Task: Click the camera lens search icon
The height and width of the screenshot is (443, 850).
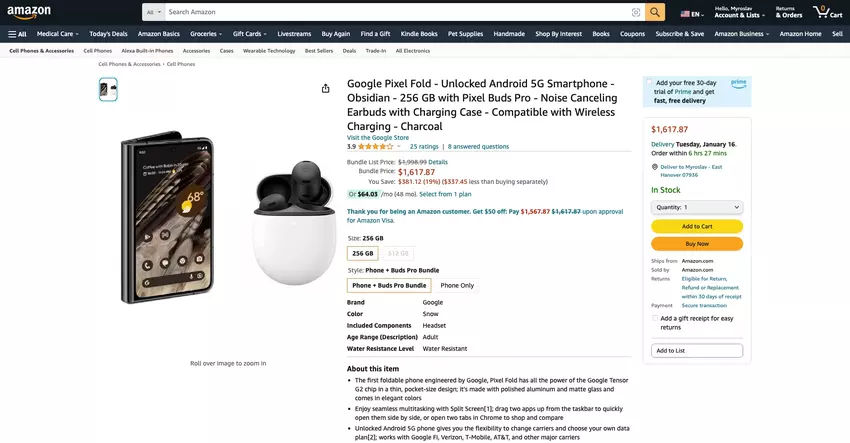Action: click(635, 12)
